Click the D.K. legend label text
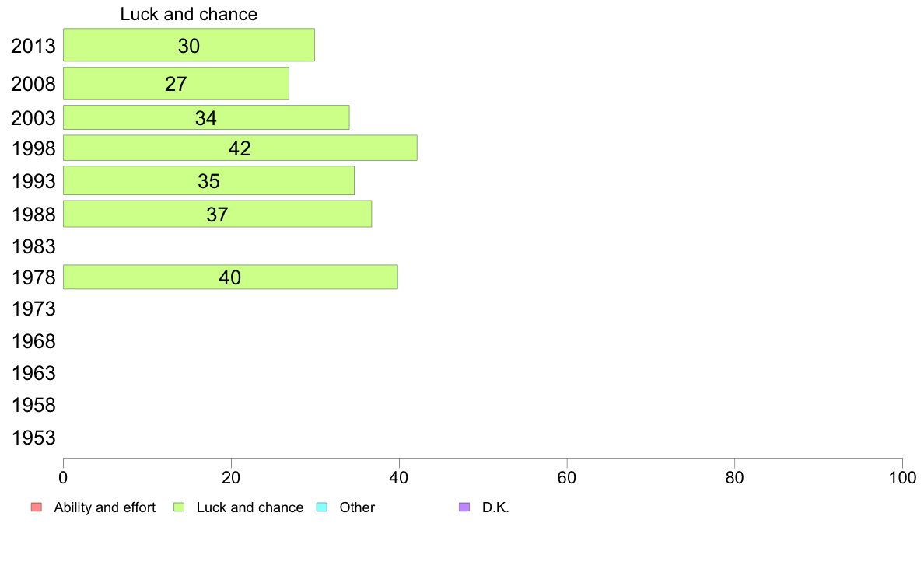Viewport: 924px width, 572px height. pyautogui.click(x=495, y=507)
